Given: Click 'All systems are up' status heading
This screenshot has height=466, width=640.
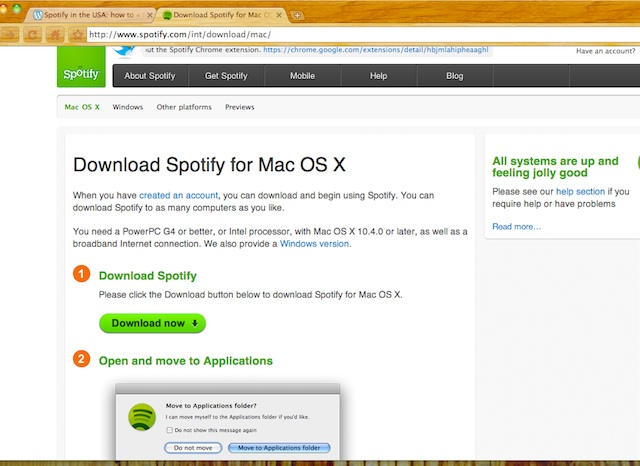Looking at the screenshot, I should pos(555,167).
